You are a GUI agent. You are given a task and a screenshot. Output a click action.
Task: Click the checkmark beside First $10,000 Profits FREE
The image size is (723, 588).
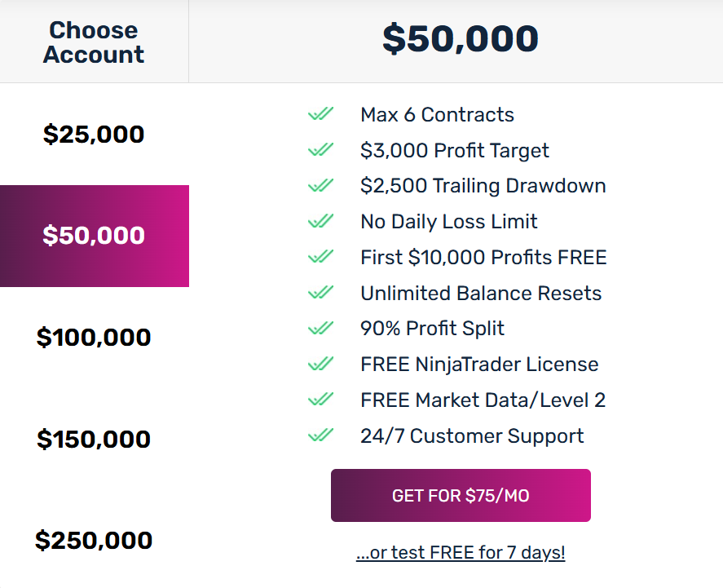click(320, 257)
